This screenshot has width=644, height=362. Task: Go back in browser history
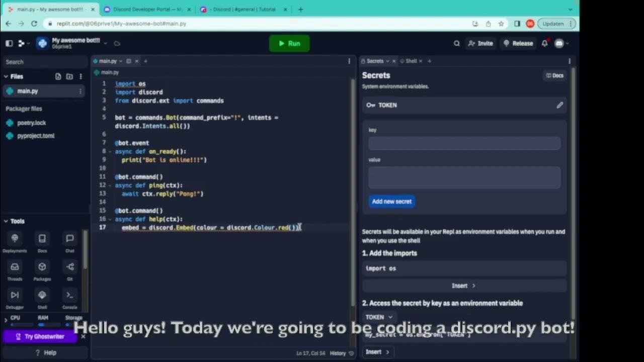[x=8, y=24]
